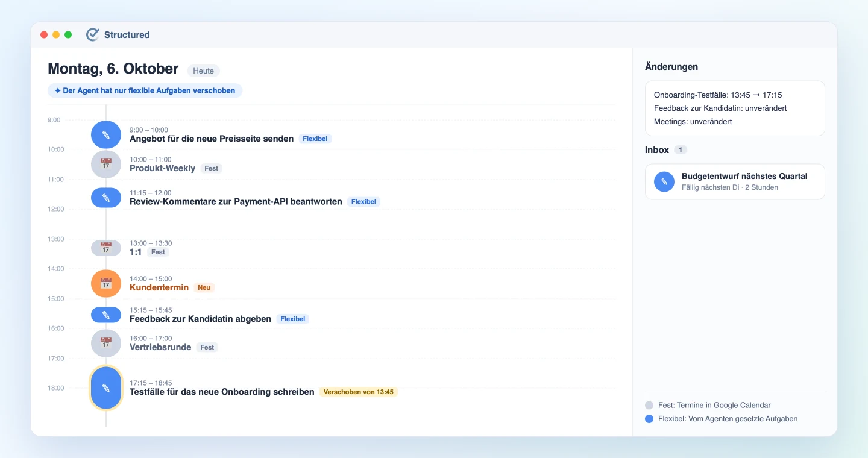Click pencil icon for Payment-API review task
The height and width of the screenshot is (458, 868).
pyautogui.click(x=106, y=197)
